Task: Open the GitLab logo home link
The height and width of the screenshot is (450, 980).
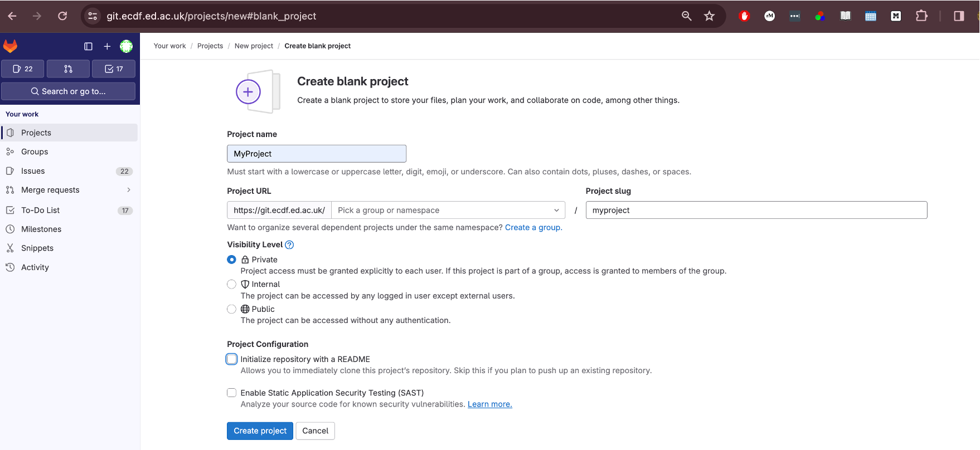Action: (11, 46)
